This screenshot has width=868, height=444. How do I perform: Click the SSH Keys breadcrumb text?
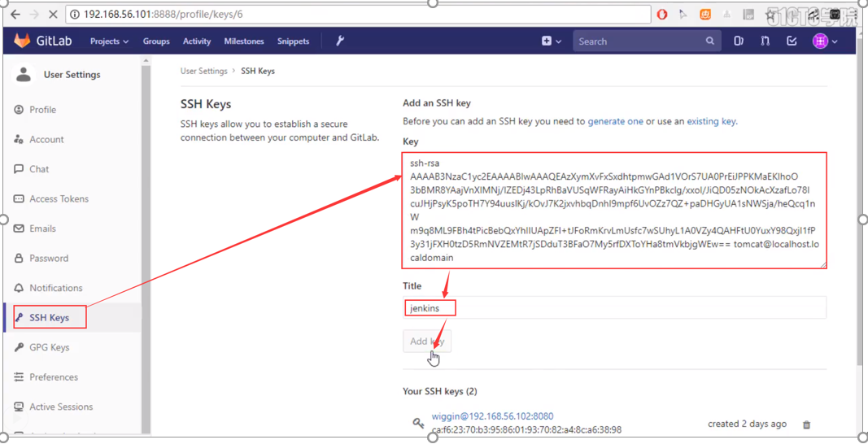click(x=258, y=71)
